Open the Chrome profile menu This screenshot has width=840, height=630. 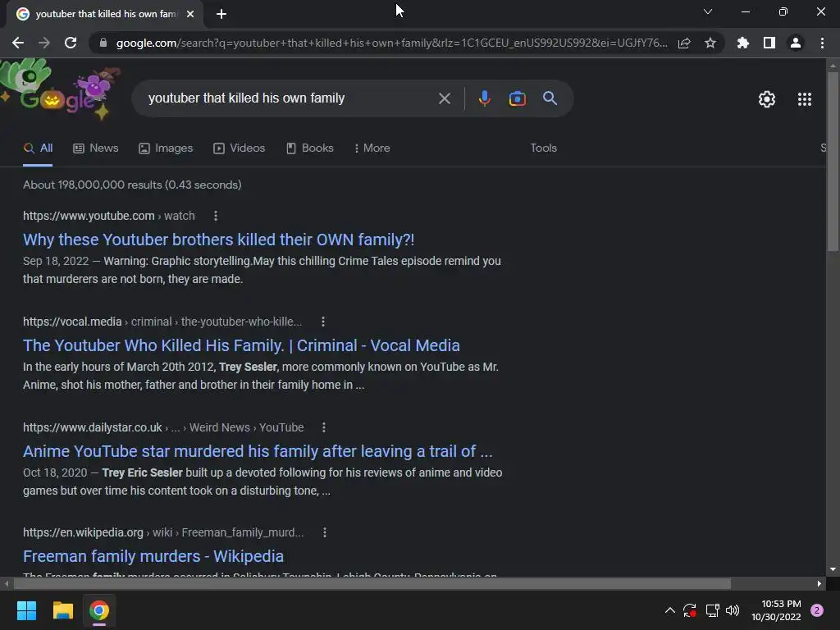[x=796, y=43]
